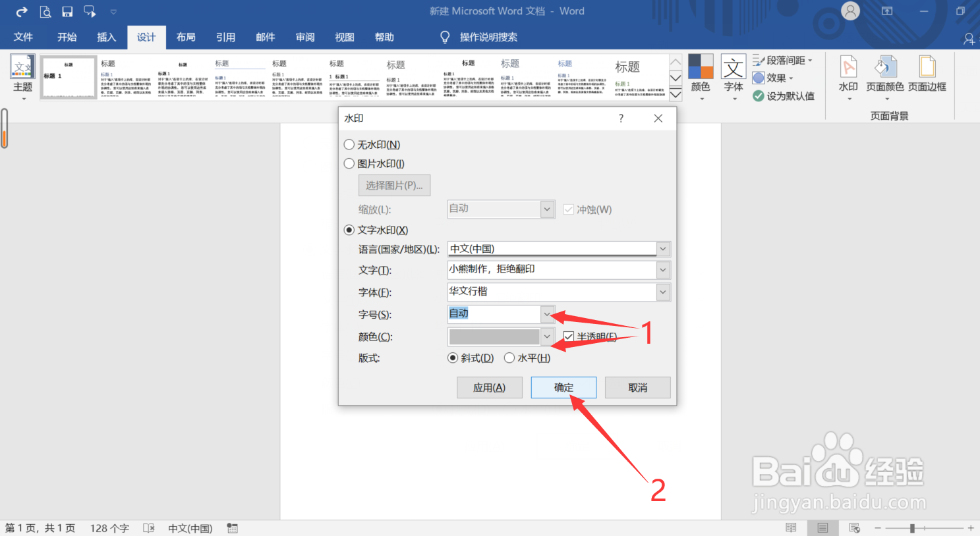Viewport: 980px width, 536px height.
Task: Expand the 语言(国家/地区) dropdown
Action: (664, 249)
